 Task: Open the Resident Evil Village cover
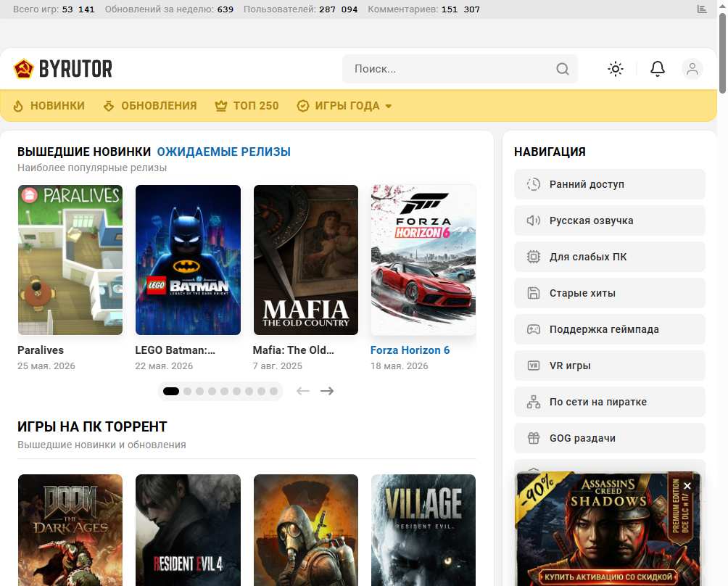(423, 530)
